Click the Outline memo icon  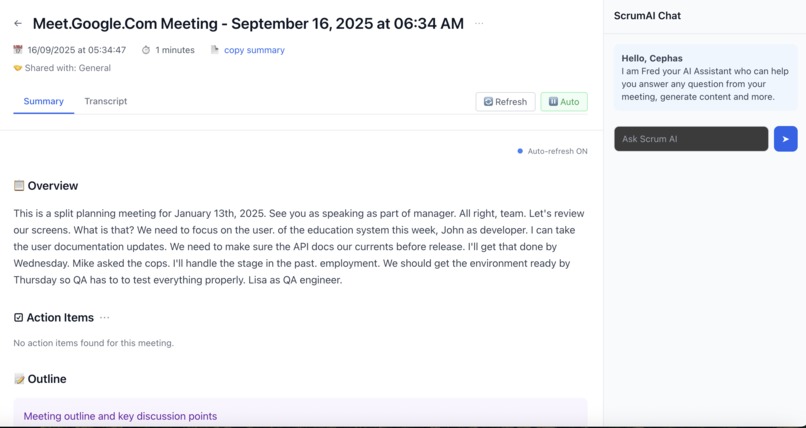click(x=19, y=379)
